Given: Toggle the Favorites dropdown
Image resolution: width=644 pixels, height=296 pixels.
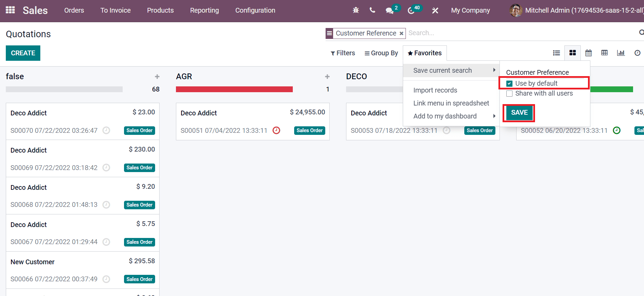Looking at the screenshot, I should point(425,53).
